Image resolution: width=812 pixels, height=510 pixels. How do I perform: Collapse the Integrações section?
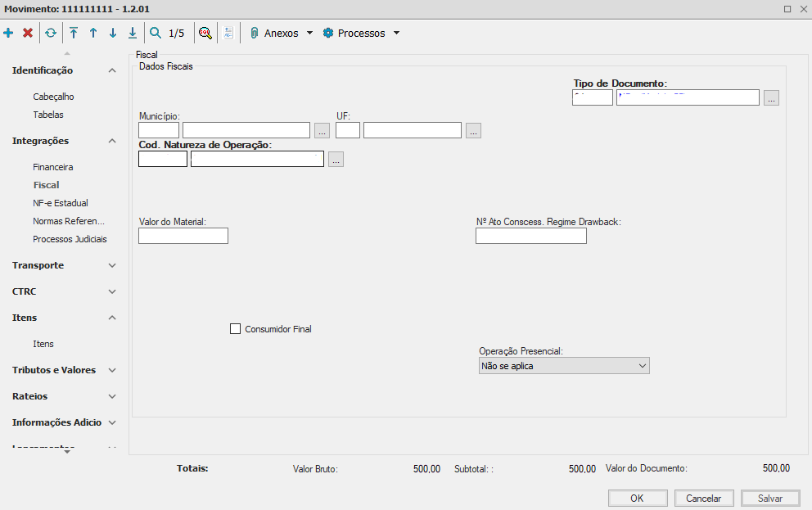(112, 141)
